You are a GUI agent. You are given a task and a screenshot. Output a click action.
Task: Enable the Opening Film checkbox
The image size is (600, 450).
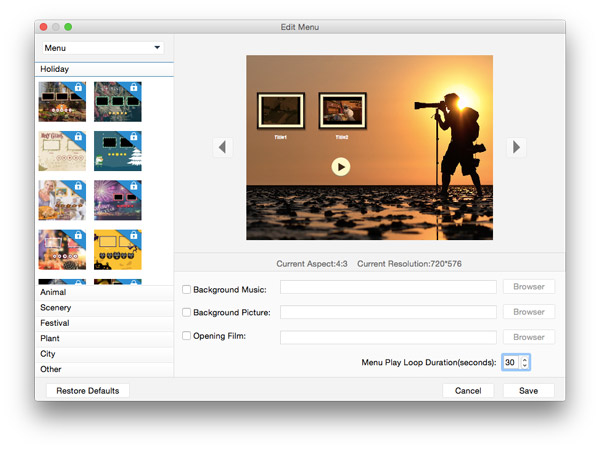click(186, 336)
